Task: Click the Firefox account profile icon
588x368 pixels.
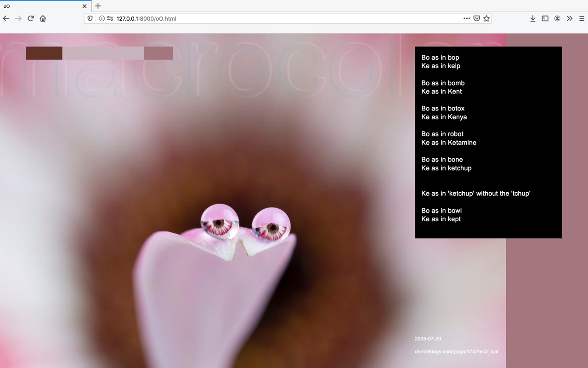Action: click(557, 18)
